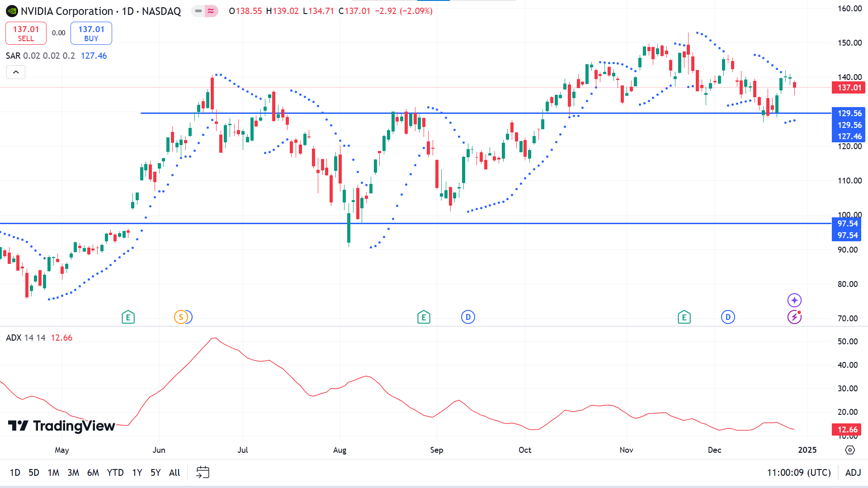The width and height of the screenshot is (868, 488).
Task: Open chart settings gear icon
Action: click(x=850, y=450)
